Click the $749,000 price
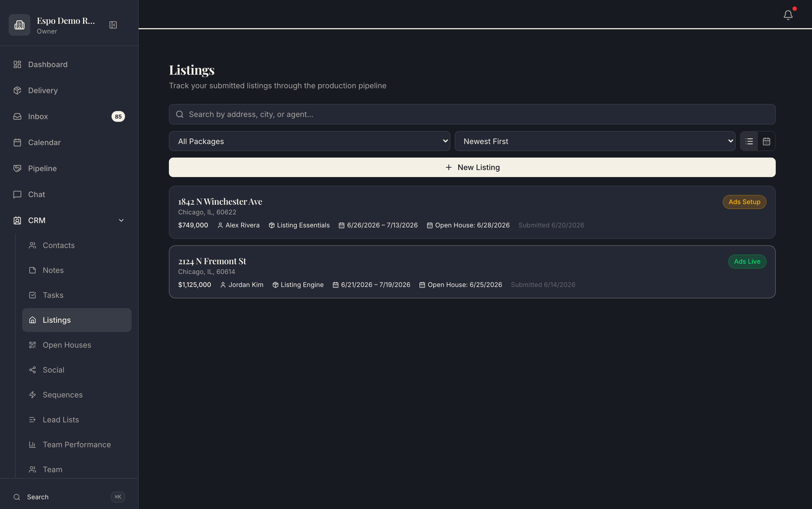The height and width of the screenshot is (509, 812). [193, 225]
